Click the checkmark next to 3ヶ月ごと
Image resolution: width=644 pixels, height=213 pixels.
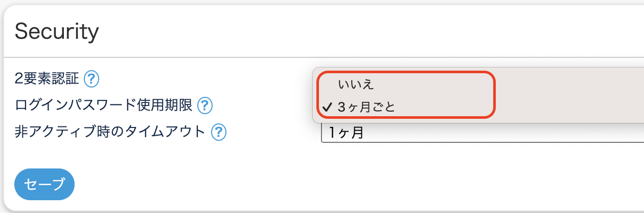point(328,108)
